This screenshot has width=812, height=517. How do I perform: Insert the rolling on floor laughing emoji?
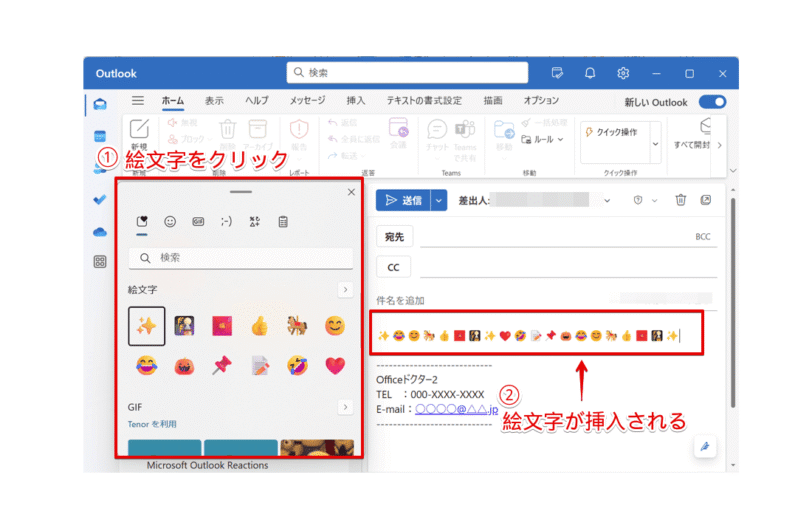297,366
